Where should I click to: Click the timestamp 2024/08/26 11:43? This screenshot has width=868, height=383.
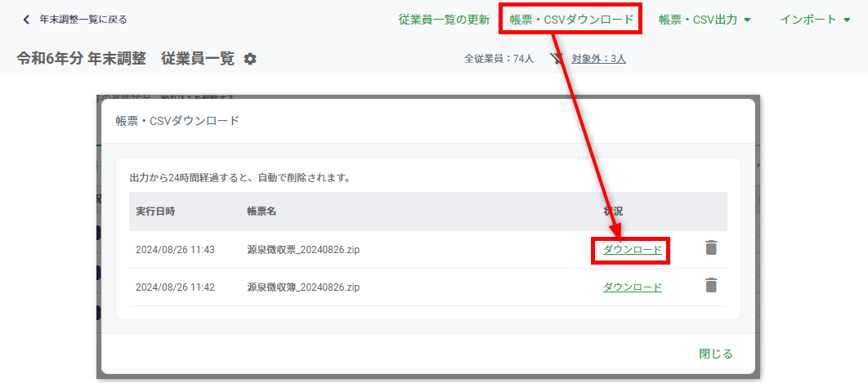tap(175, 250)
